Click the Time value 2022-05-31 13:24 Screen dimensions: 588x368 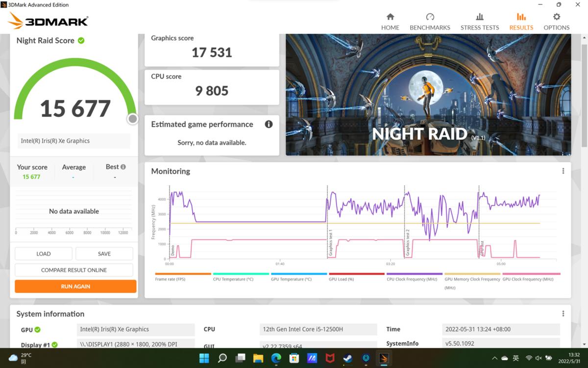pos(501,329)
